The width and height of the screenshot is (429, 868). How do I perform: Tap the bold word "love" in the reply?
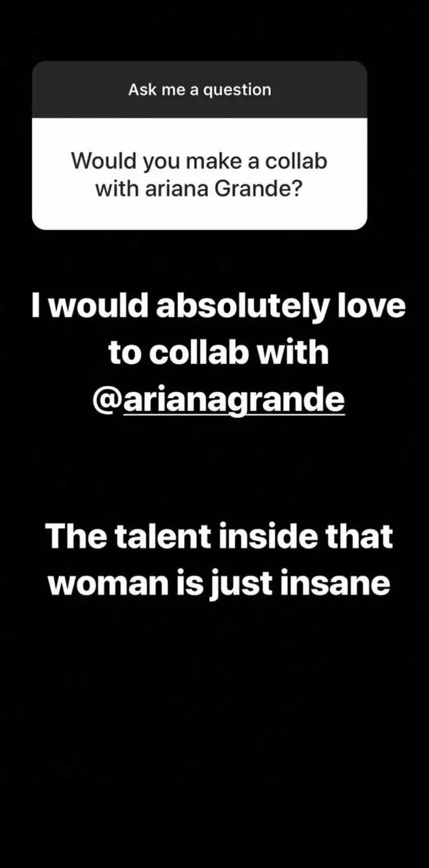tap(379, 306)
